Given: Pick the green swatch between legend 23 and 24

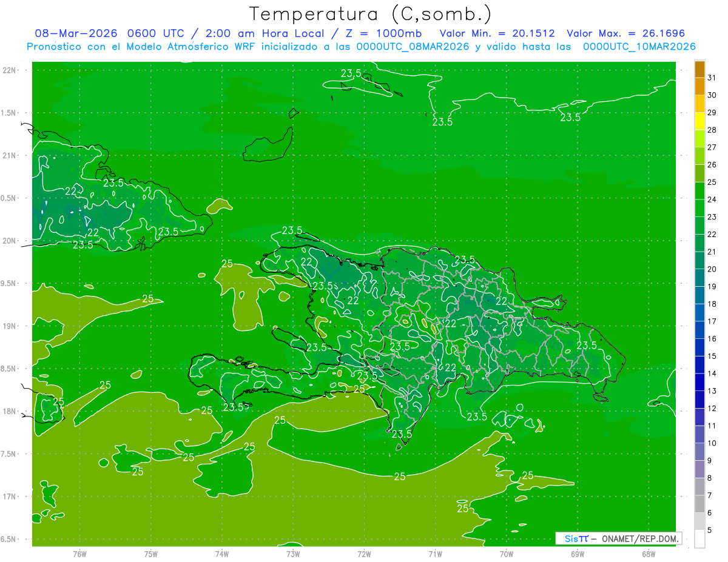Looking at the screenshot, I should coord(699,208).
